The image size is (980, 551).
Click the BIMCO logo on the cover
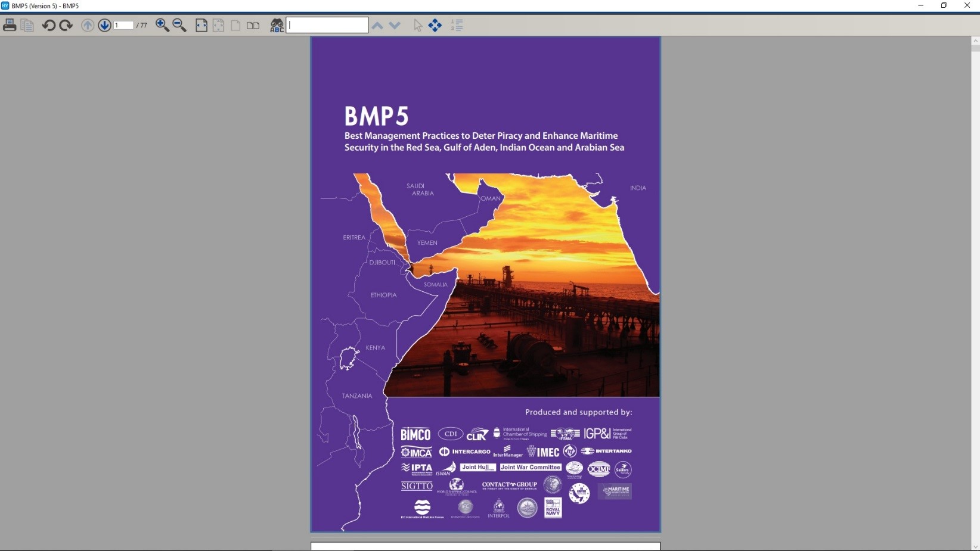point(415,434)
